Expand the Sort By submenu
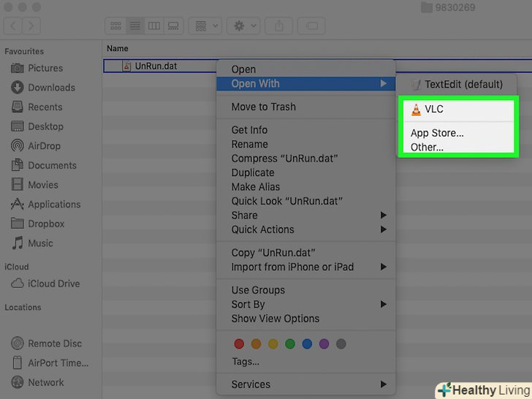 click(306, 304)
